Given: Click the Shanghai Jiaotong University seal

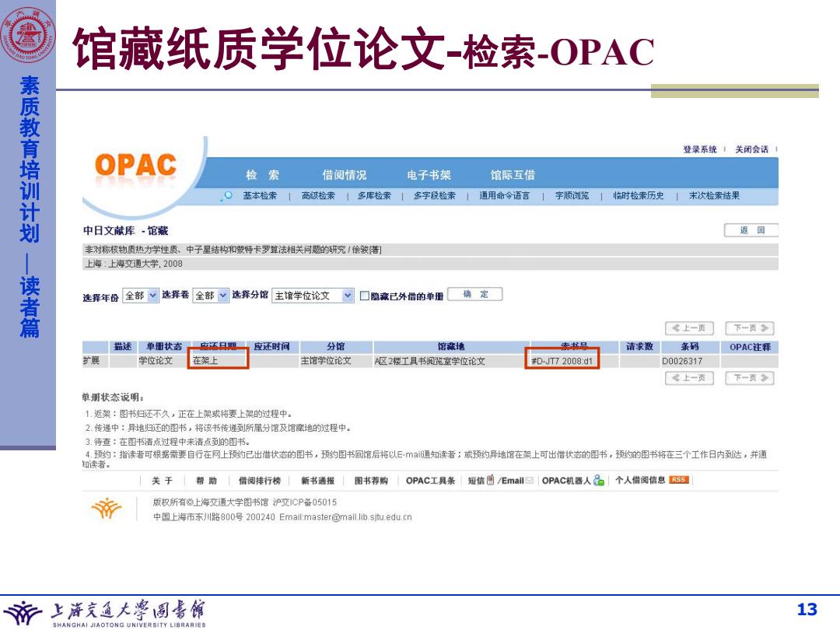Looking at the screenshot, I should tap(28, 35).
